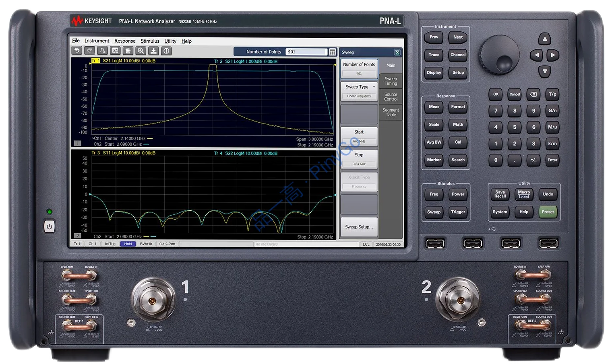The height and width of the screenshot is (364, 612).
Task: Push the Macro Local hardkey
Action: [524, 194]
